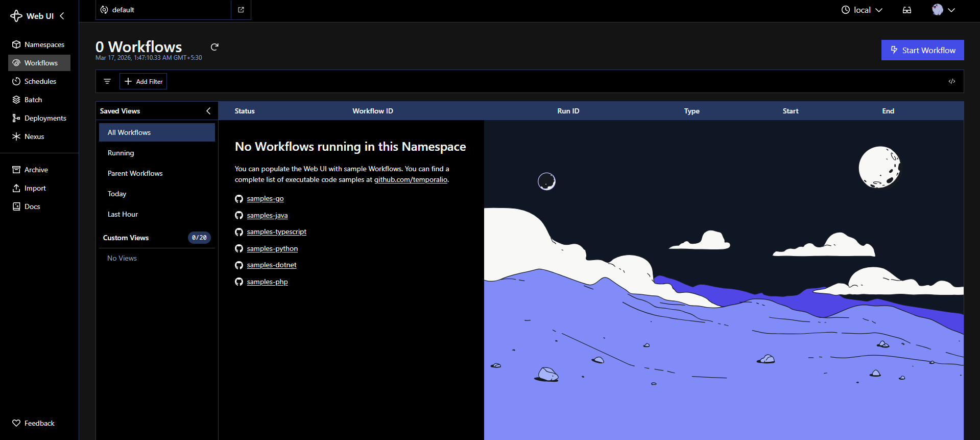Select the Today saved view
This screenshot has width=980, height=440.
click(x=157, y=194)
